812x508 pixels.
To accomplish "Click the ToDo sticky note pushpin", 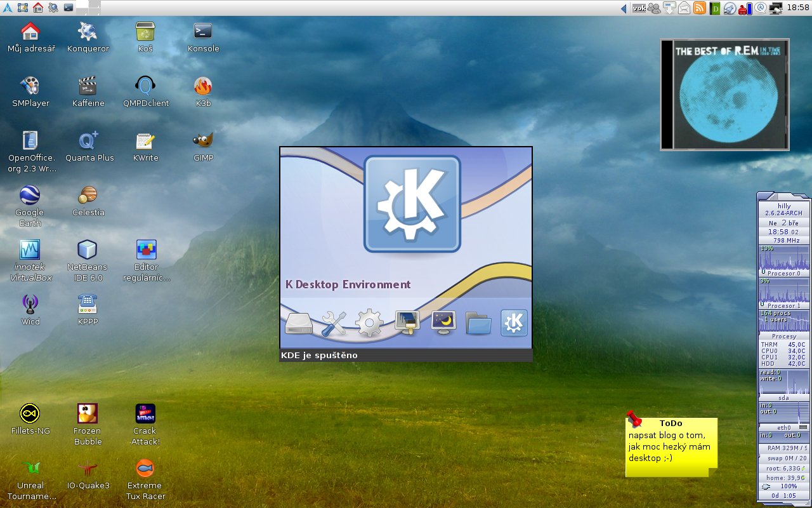I will click(634, 418).
